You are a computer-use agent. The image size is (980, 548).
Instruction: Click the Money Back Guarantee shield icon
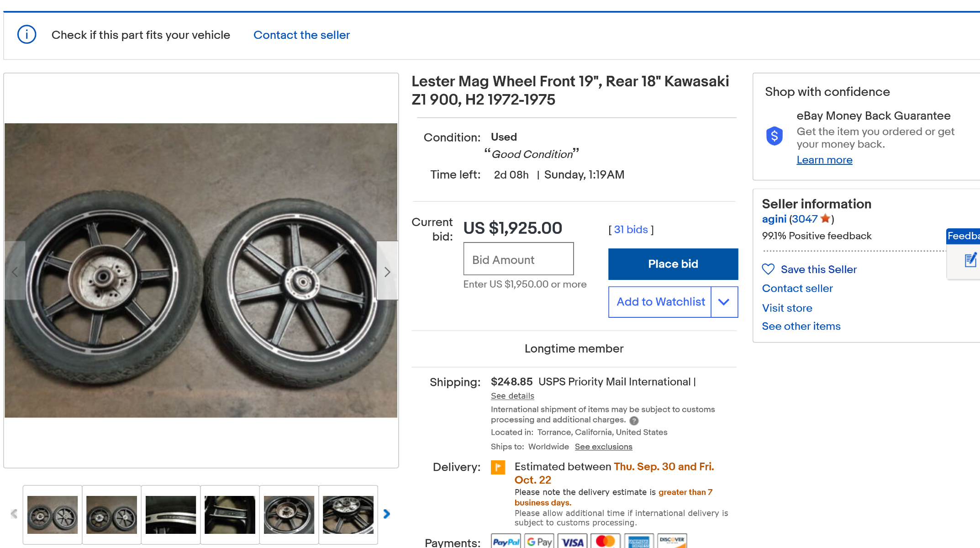[774, 136]
